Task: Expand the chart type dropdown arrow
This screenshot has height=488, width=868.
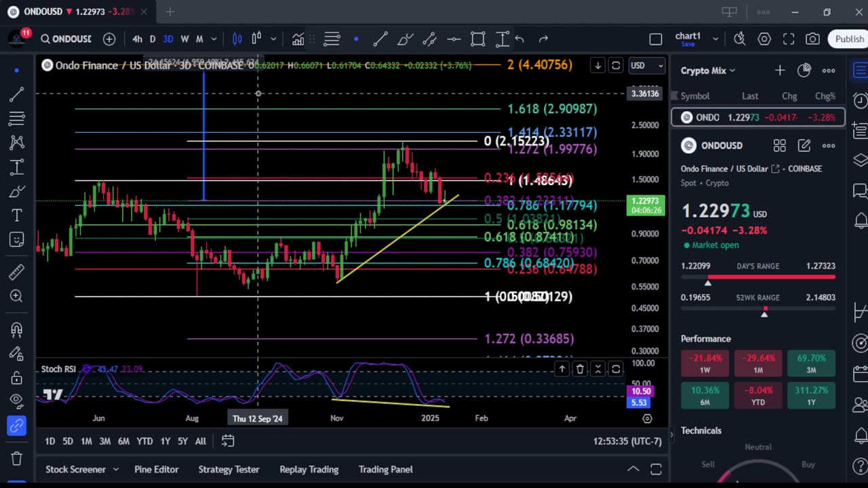Action: point(273,39)
